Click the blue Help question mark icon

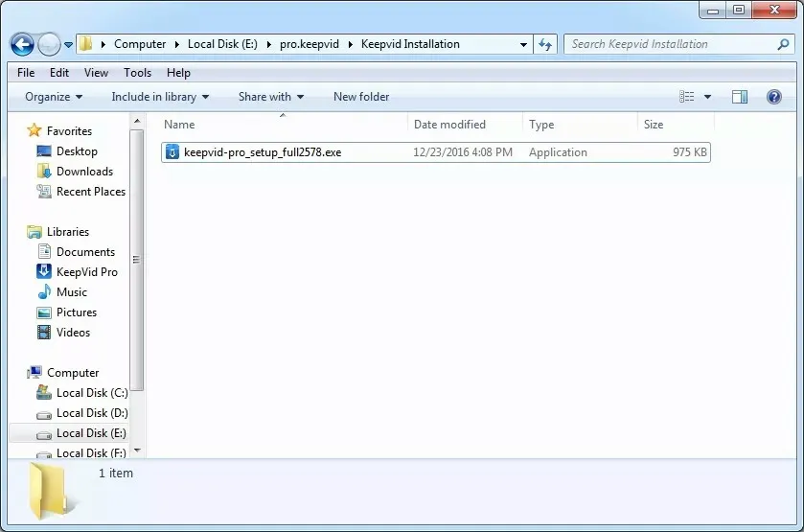click(773, 97)
